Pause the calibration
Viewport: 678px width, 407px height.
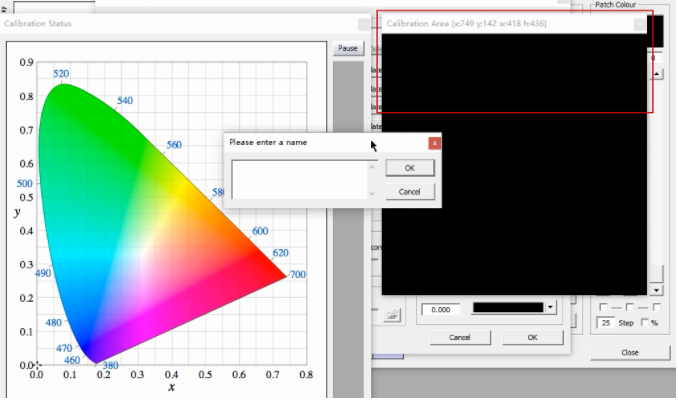(x=348, y=48)
